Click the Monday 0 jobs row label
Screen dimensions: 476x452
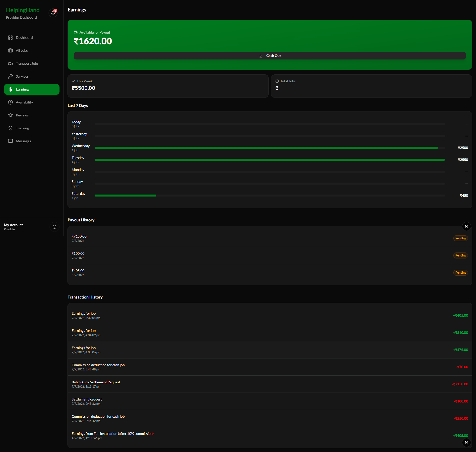click(x=78, y=172)
